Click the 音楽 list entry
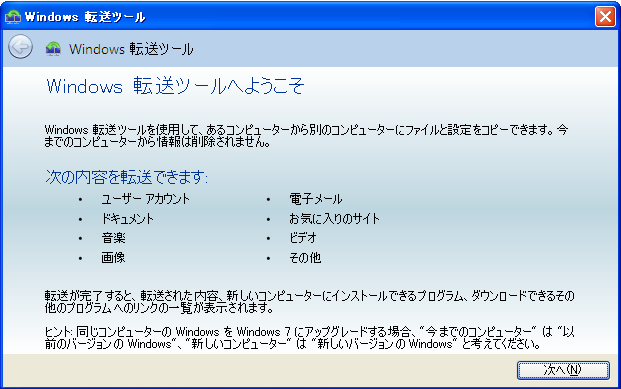621x389 pixels. 113,238
